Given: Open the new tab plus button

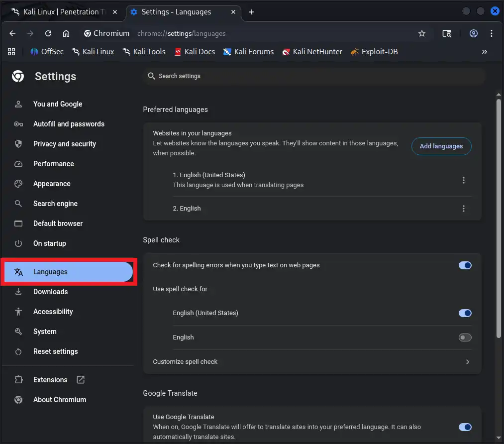Looking at the screenshot, I should click(251, 12).
